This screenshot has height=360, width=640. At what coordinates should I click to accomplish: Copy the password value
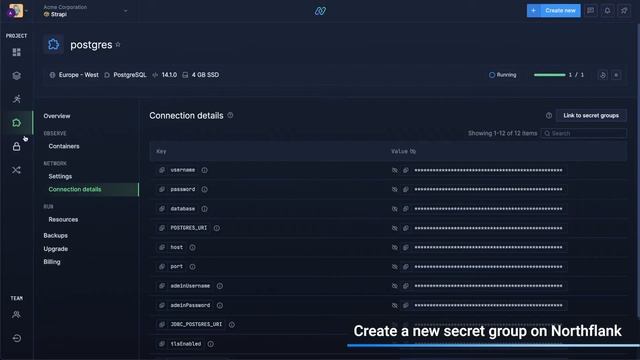coord(405,189)
